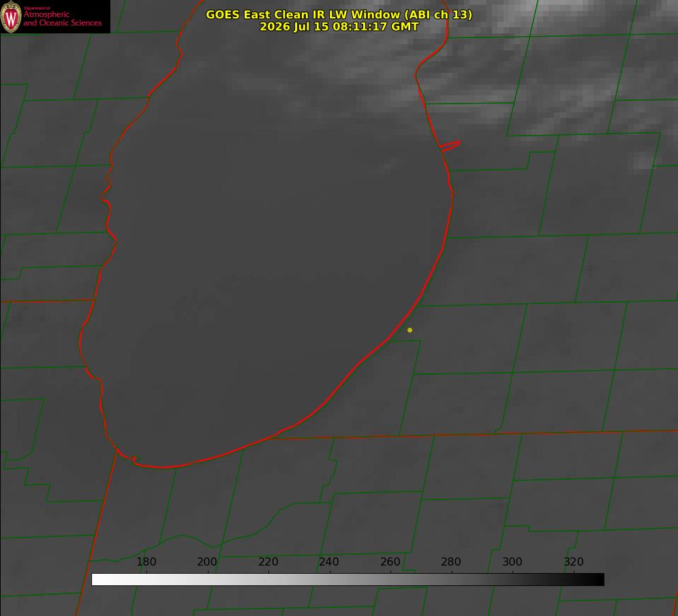
Task: Click the UW crest logo
Action: click(x=11, y=17)
